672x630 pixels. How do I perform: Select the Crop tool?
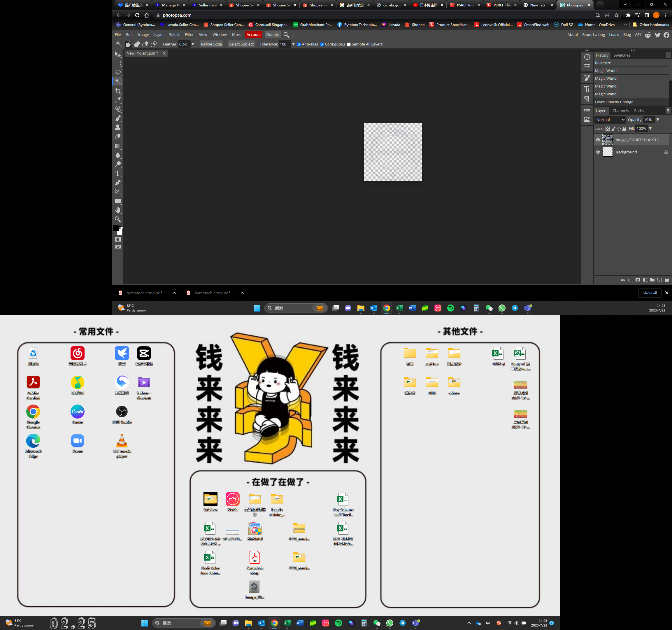click(x=117, y=91)
